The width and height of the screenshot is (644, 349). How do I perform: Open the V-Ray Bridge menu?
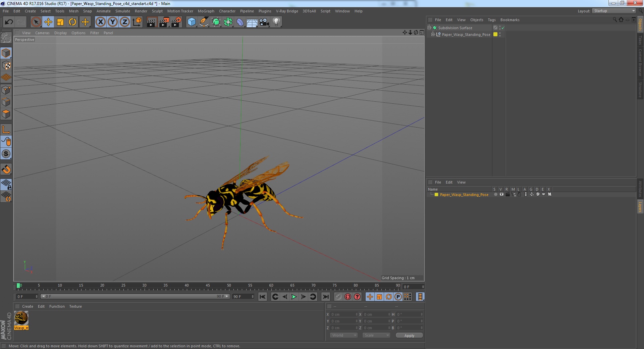[287, 11]
